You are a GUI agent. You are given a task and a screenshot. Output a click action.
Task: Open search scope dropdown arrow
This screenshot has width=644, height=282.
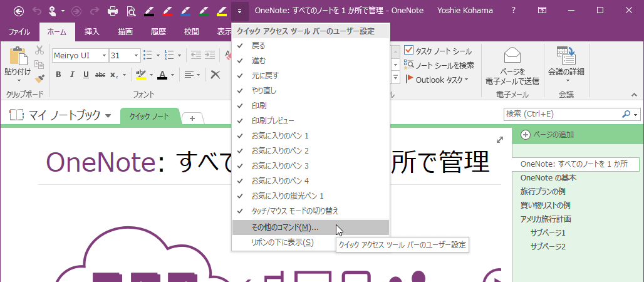pos(636,114)
